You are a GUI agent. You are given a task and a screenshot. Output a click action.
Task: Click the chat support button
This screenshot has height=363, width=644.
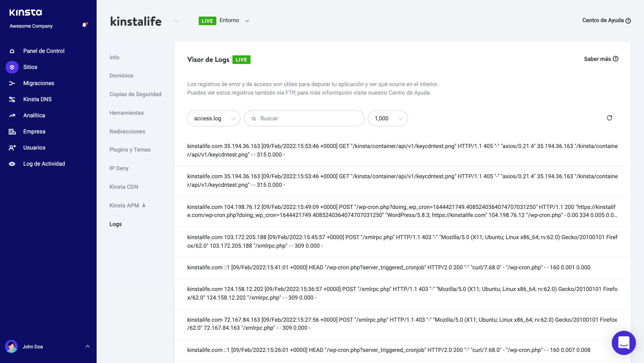622,343
